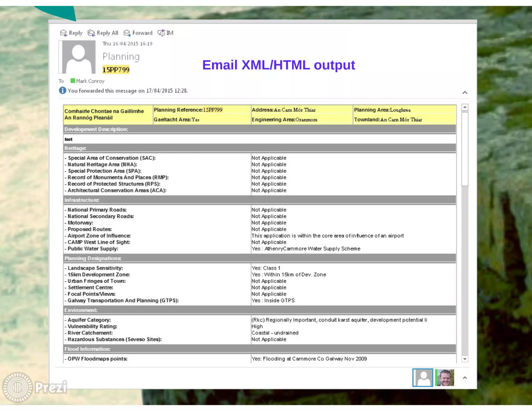This screenshot has height=411, width=532.
Task: Click the Reply envelope icon
Action: click(x=63, y=33)
